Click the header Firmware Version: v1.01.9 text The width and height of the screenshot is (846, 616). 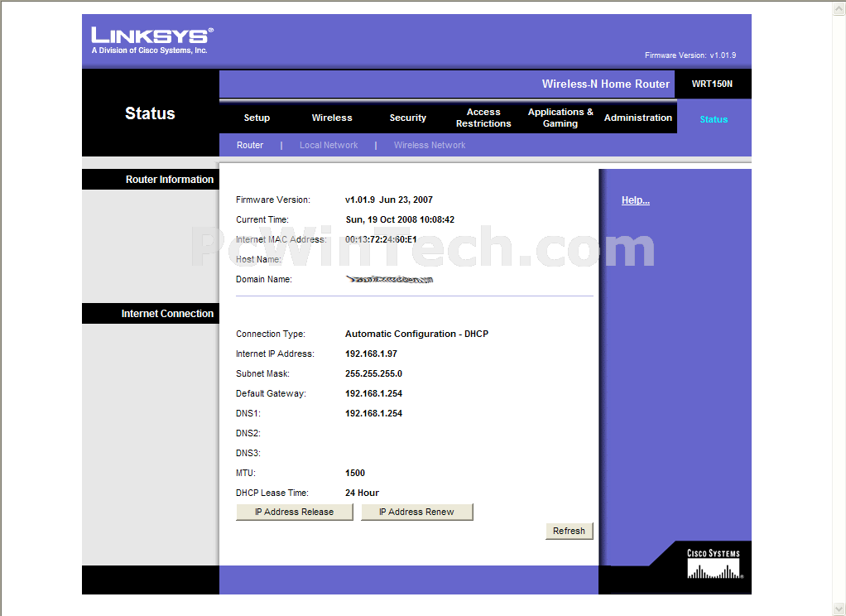click(690, 55)
